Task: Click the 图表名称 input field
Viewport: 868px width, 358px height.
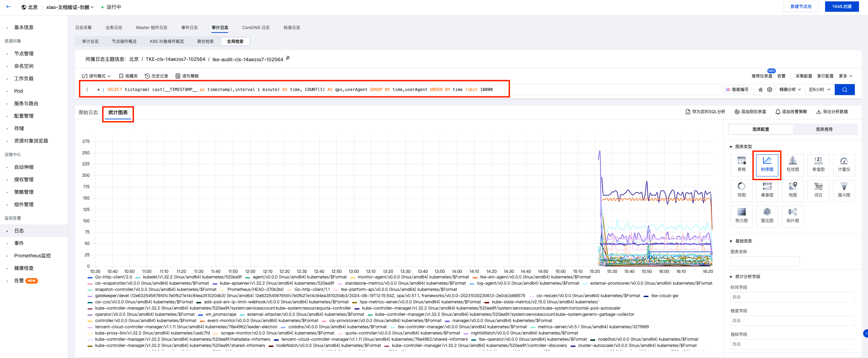Action: coord(765,261)
